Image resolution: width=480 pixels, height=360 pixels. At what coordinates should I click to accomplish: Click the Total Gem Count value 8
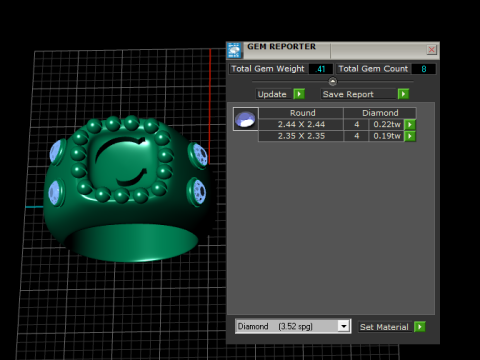(424, 69)
